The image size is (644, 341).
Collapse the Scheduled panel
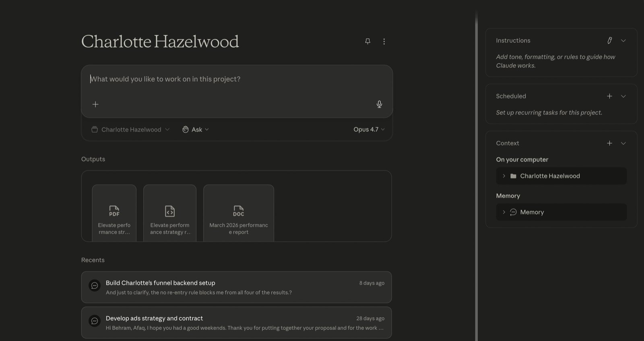click(x=623, y=96)
